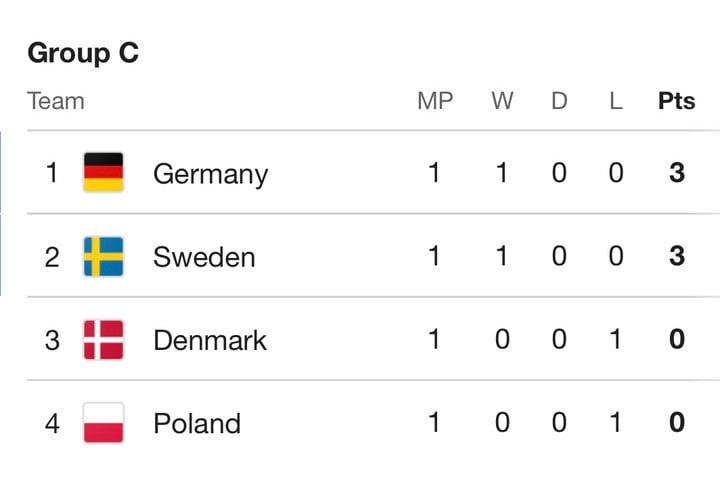The width and height of the screenshot is (720, 478).
Task: Open the Germany team name
Action: point(210,174)
